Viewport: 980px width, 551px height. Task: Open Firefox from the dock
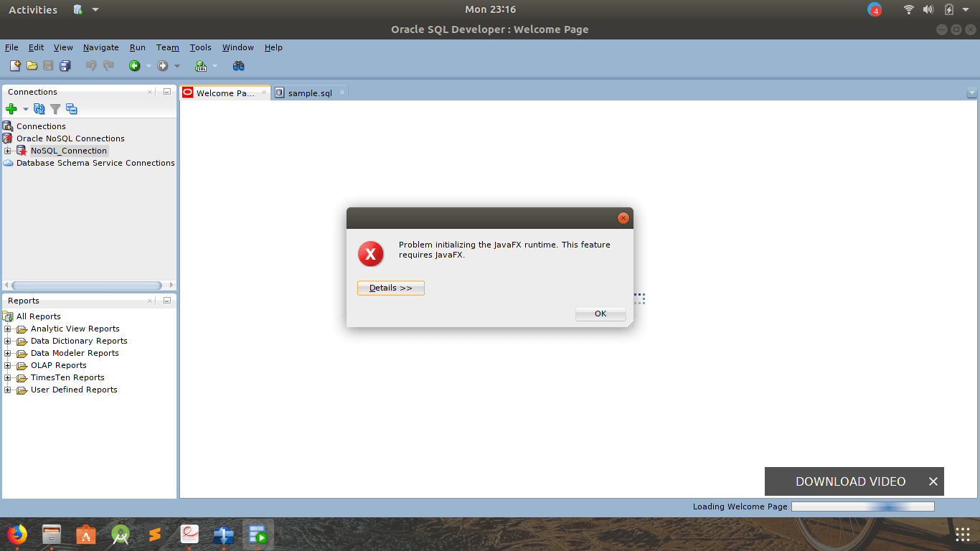pos(17,534)
